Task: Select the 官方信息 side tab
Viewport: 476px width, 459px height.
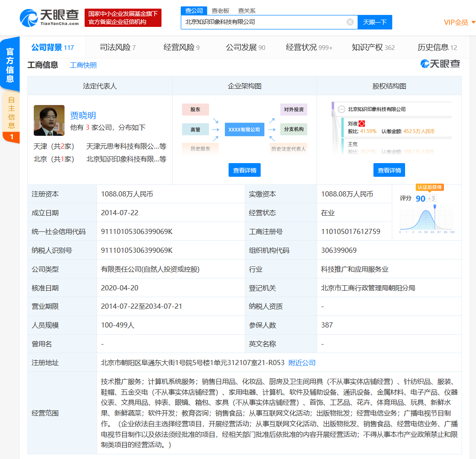Action: [10, 64]
